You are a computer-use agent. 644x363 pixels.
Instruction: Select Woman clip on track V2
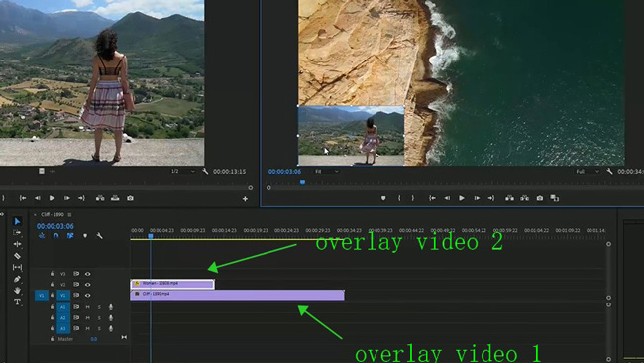[x=172, y=284]
